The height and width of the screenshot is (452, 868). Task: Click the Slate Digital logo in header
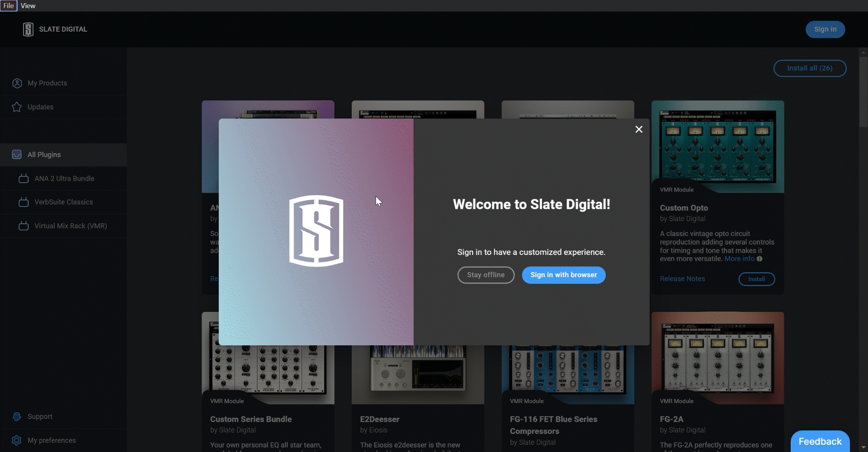coord(28,29)
